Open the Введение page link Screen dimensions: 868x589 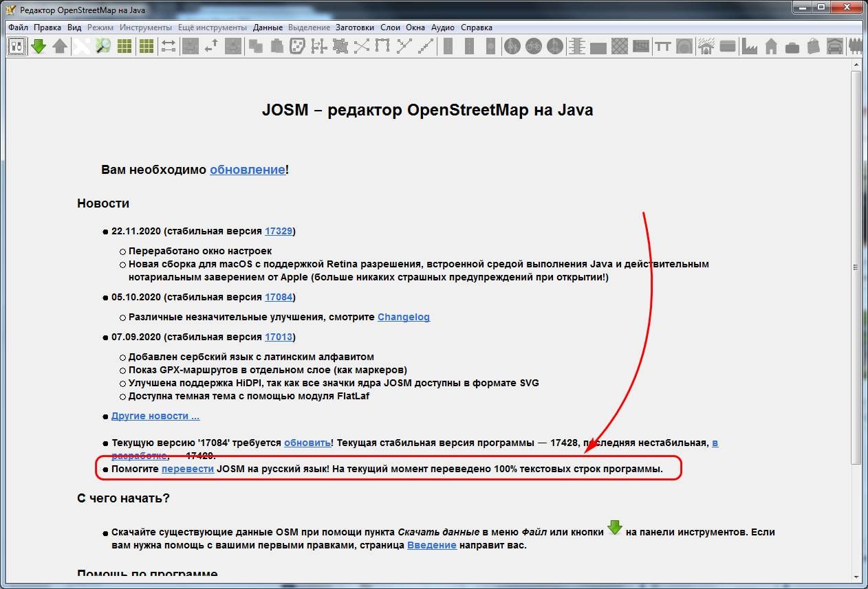tap(432, 545)
